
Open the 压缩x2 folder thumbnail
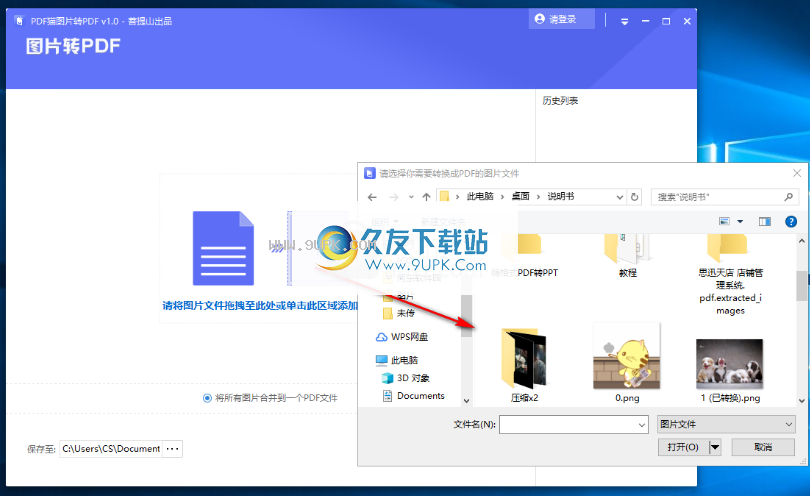pos(524,359)
